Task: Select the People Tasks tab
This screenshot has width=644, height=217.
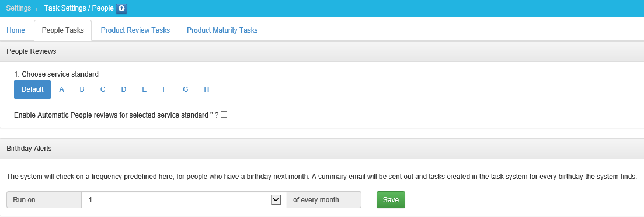Action: [x=63, y=30]
